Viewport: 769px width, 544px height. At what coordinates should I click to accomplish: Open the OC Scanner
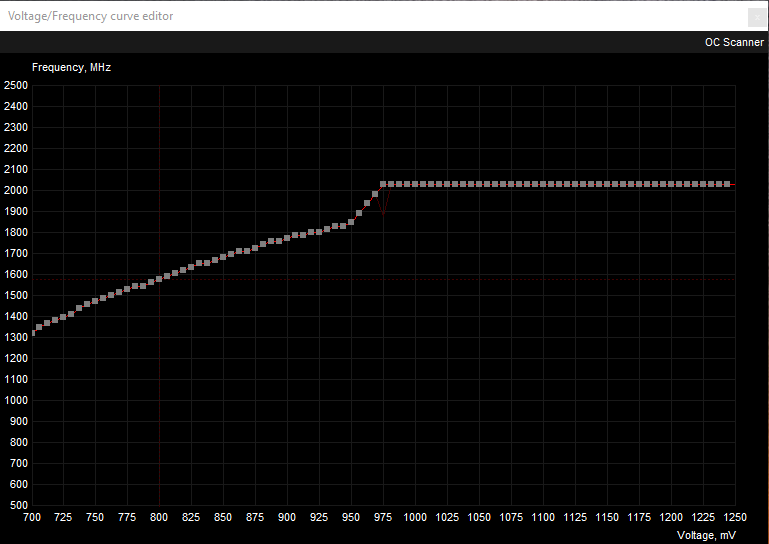click(734, 42)
